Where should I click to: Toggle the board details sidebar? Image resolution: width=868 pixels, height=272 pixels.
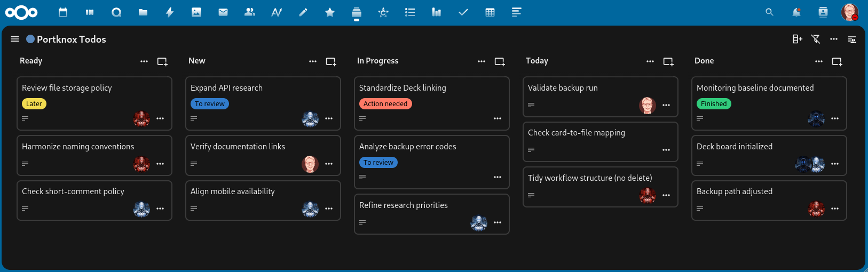(x=852, y=39)
